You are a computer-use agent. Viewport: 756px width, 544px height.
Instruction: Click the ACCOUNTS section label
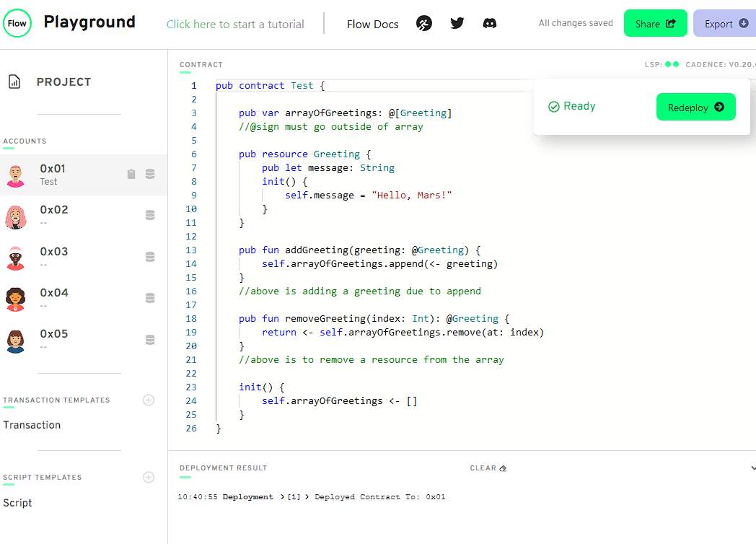(x=25, y=141)
